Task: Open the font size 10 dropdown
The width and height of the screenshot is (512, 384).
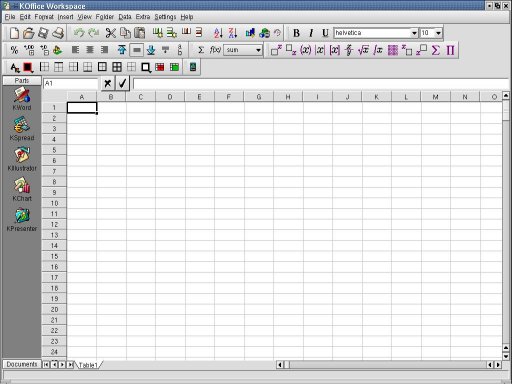Action: point(438,33)
